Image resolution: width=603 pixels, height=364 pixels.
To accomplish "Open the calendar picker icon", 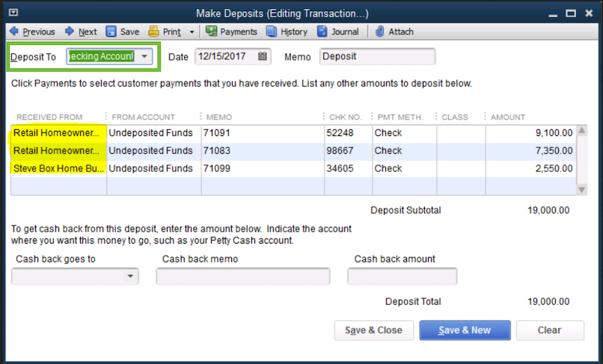I will 263,56.
